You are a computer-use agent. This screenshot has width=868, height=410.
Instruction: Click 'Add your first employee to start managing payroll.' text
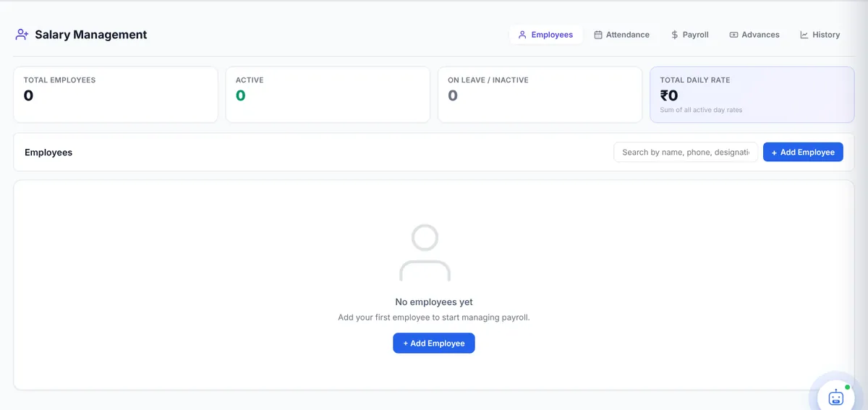pyautogui.click(x=434, y=317)
